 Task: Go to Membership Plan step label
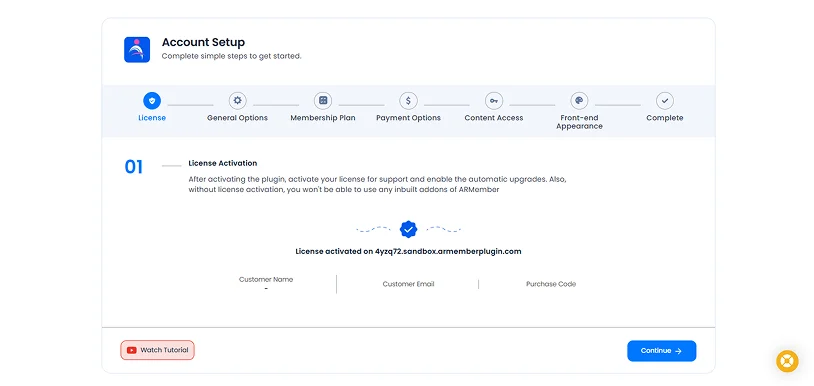(323, 118)
